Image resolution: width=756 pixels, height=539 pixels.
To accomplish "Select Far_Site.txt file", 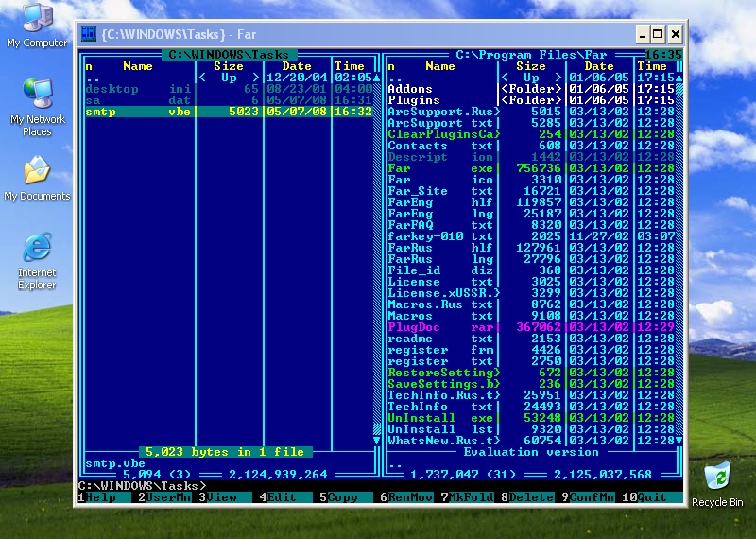I will tap(531, 191).
